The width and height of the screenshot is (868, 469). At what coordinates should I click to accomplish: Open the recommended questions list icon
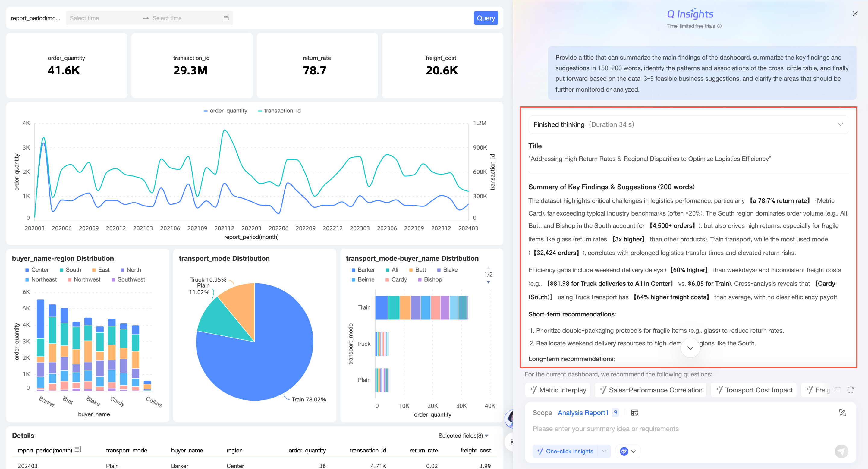pyautogui.click(x=838, y=390)
